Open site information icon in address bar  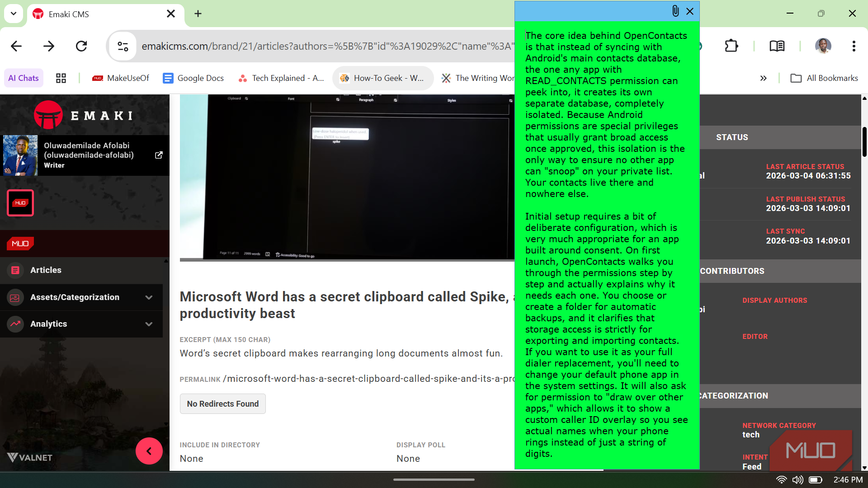[123, 46]
